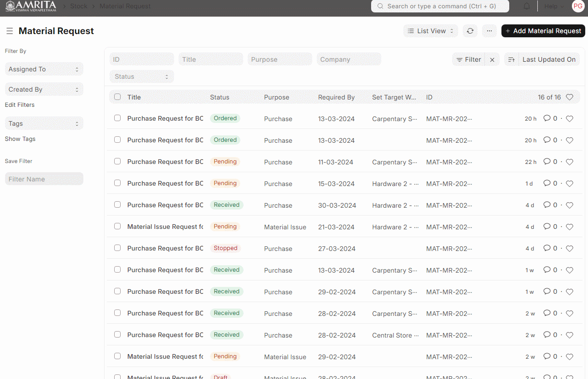588x379 pixels.
Task: Expand the Assigned To filter dropdown
Action: coord(44,69)
